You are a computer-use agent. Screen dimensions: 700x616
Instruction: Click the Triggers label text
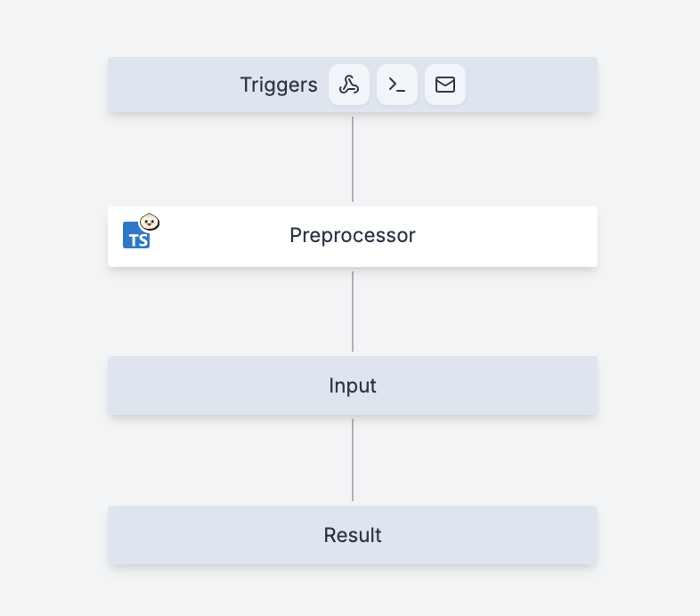[279, 85]
